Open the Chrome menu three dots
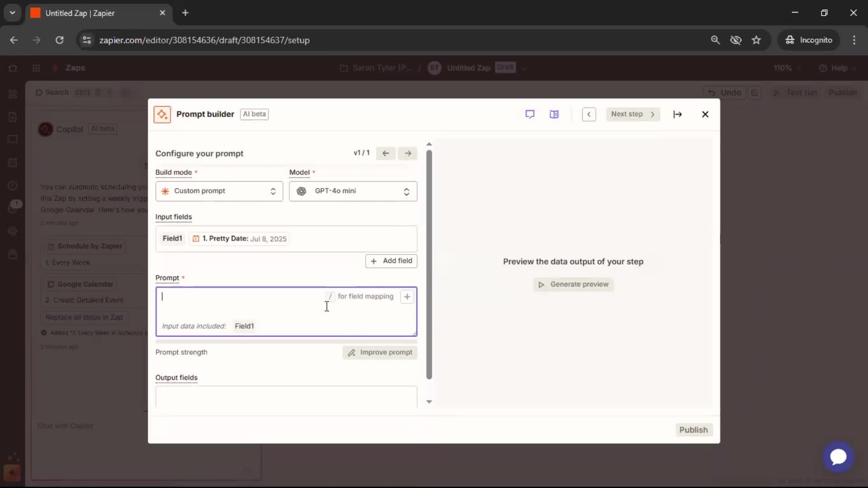 pyautogui.click(x=854, y=40)
